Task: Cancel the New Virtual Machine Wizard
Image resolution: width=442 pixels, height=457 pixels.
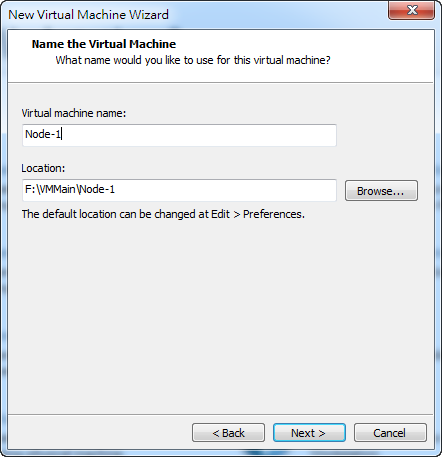Action: [390, 433]
